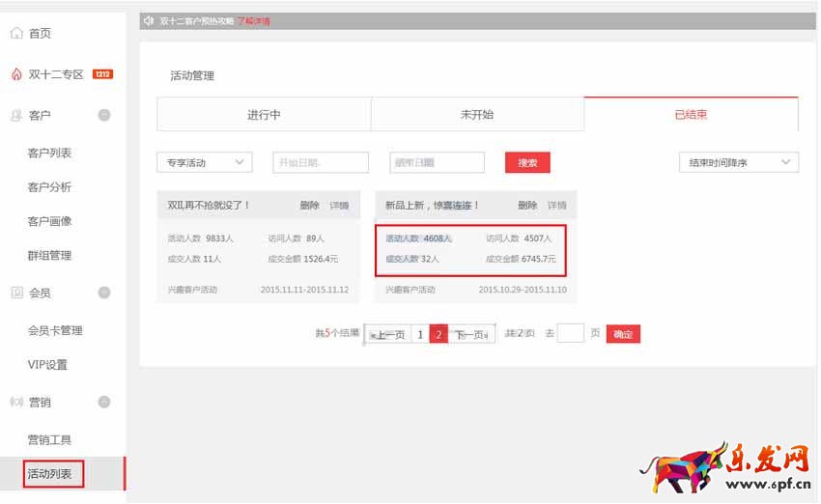The width and height of the screenshot is (821, 504).
Task: Open the 结束时间降序 sort dropdown
Action: pos(738,163)
